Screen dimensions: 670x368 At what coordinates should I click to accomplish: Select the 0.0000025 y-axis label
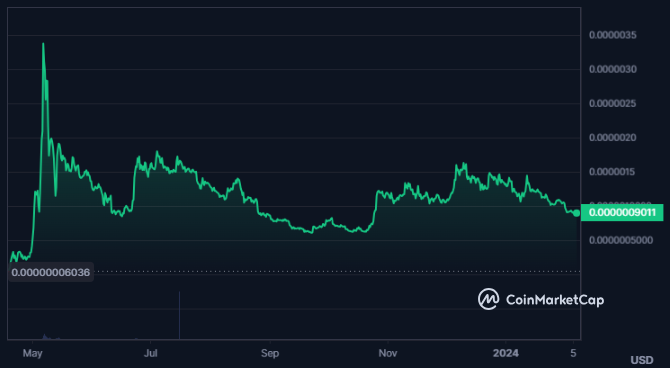coord(612,103)
